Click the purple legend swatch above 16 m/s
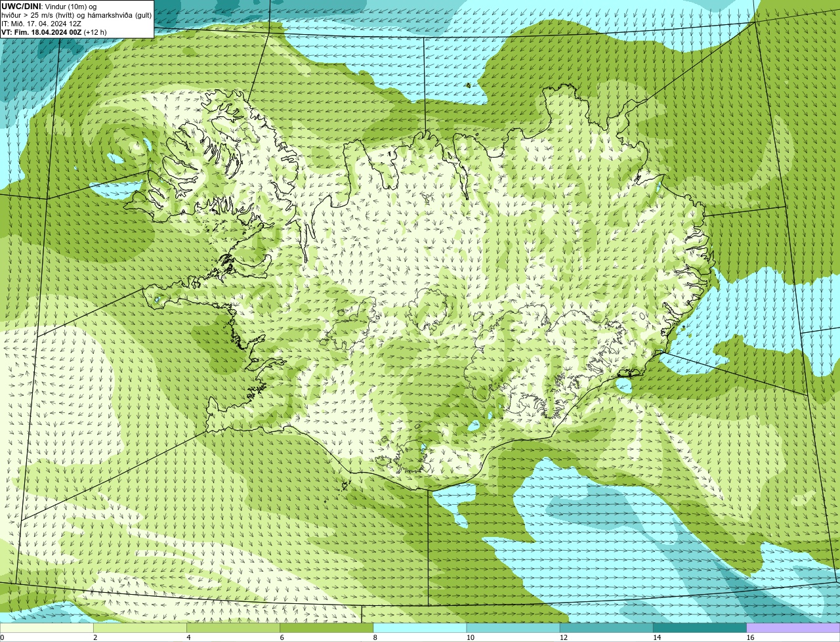This screenshot has height=642, width=840. 793,628
